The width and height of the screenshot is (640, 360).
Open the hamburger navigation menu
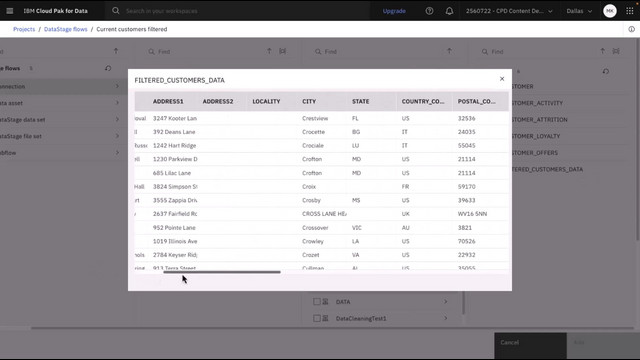(x=10, y=11)
